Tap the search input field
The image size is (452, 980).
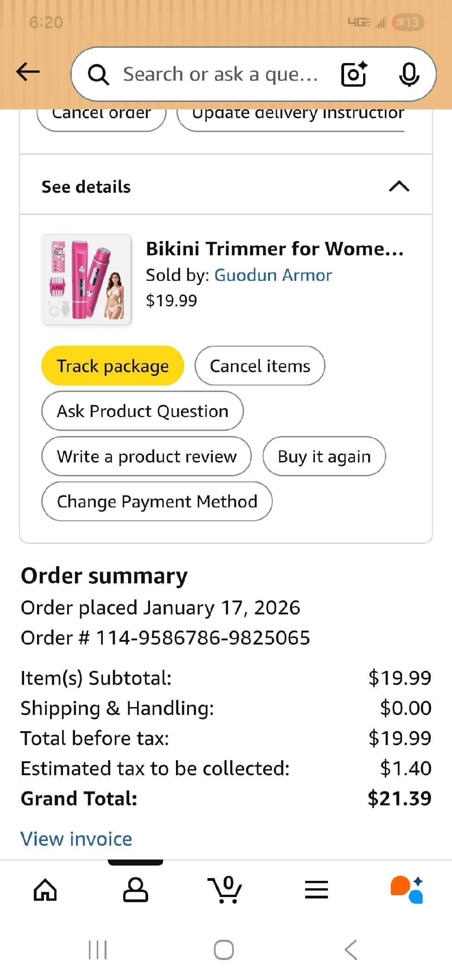(x=220, y=74)
